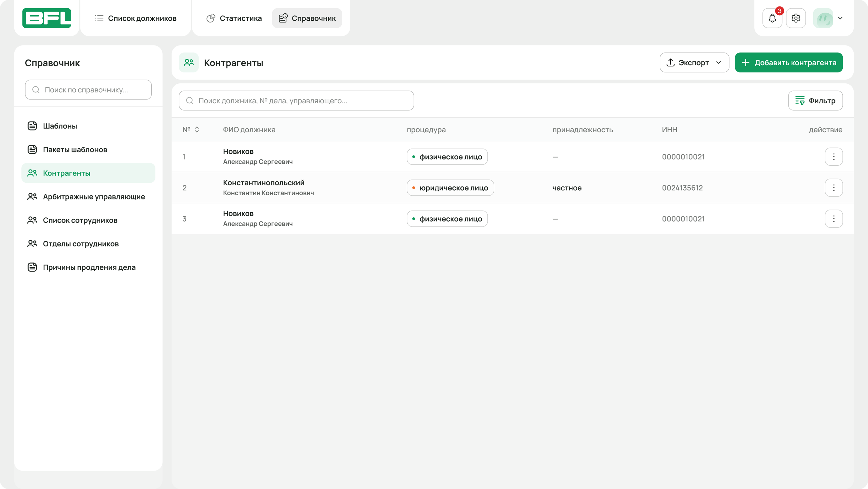Open actions menu for row 1

[x=834, y=157]
